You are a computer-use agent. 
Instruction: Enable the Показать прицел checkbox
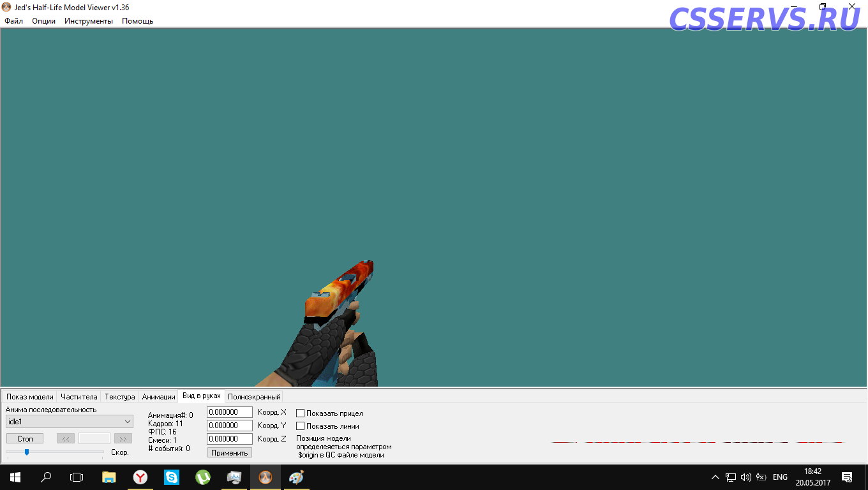(300, 413)
